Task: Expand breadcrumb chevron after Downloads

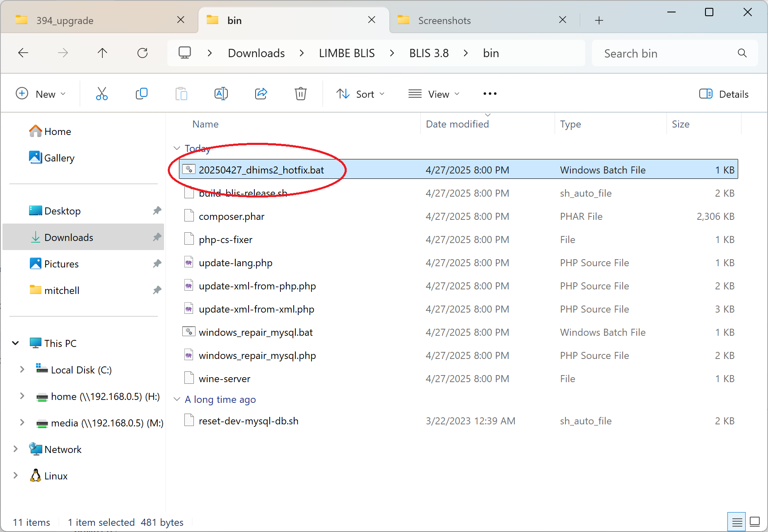Action: pos(302,53)
